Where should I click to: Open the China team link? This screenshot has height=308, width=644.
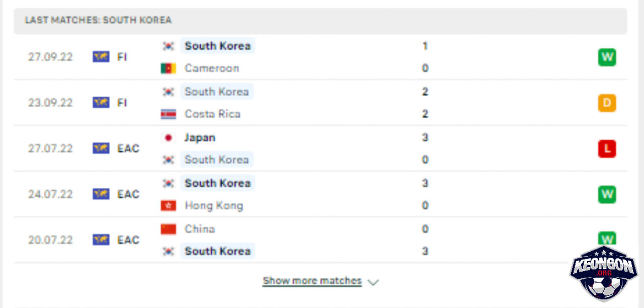tap(200, 229)
